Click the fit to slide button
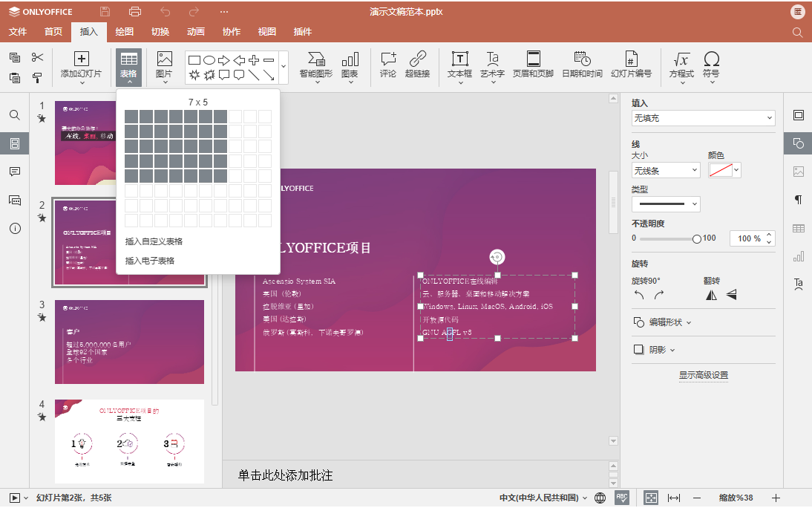Image resolution: width=812 pixels, height=508 pixels. point(650,498)
